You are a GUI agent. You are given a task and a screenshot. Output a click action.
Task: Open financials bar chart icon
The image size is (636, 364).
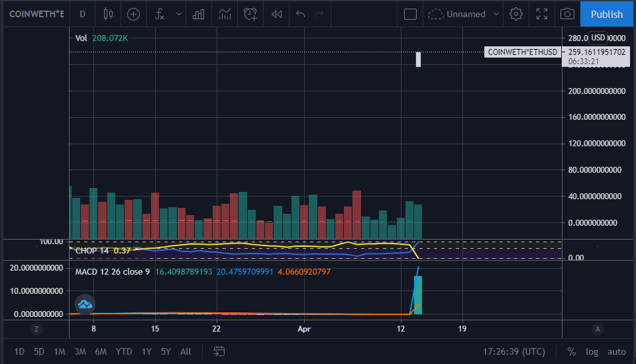(198, 14)
